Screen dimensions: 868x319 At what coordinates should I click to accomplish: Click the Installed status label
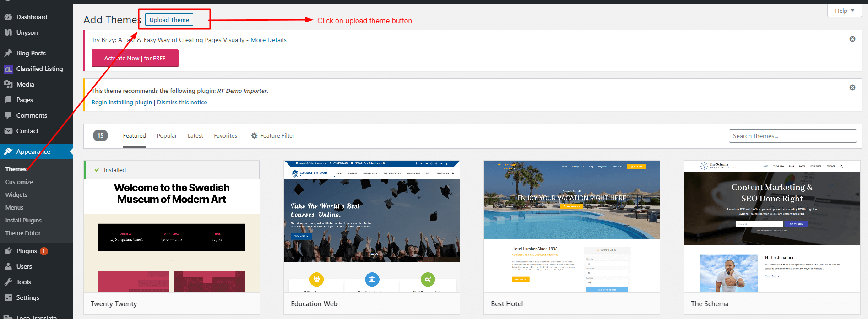[x=114, y=170]
